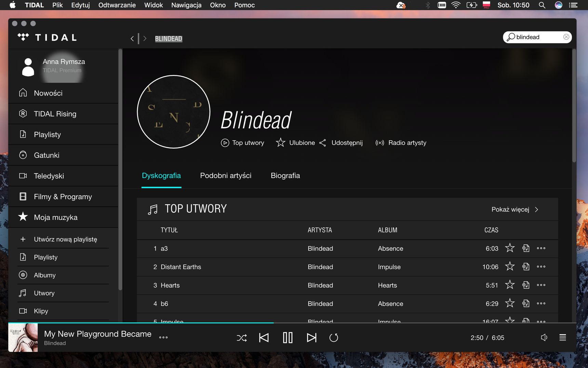
Task: Navigate back with left chevron
Action: tap(132, 39)
